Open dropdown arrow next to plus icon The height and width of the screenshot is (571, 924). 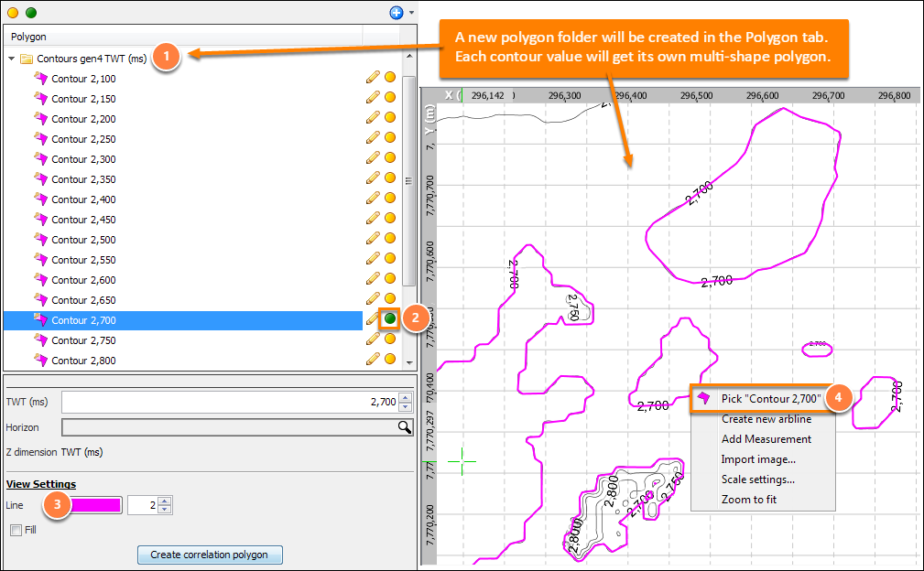pos(411,13)
